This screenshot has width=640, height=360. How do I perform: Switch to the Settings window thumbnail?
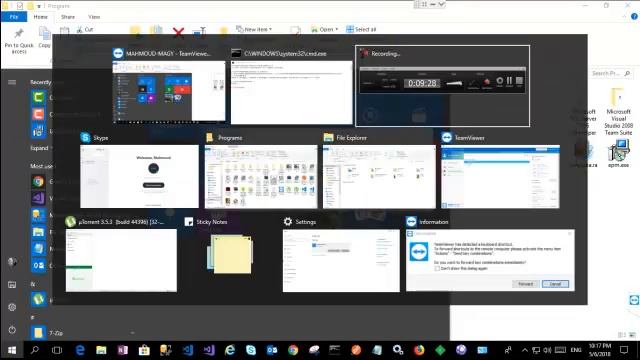[341, 260]
